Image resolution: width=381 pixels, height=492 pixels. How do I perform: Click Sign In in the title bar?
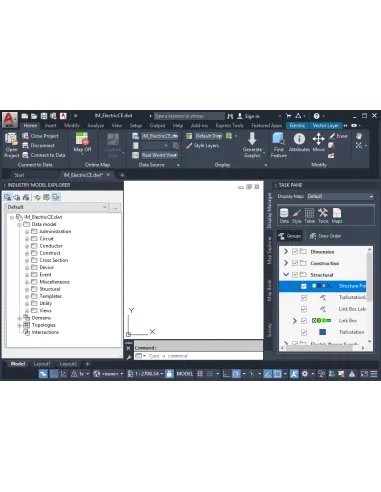pos(249,116)
